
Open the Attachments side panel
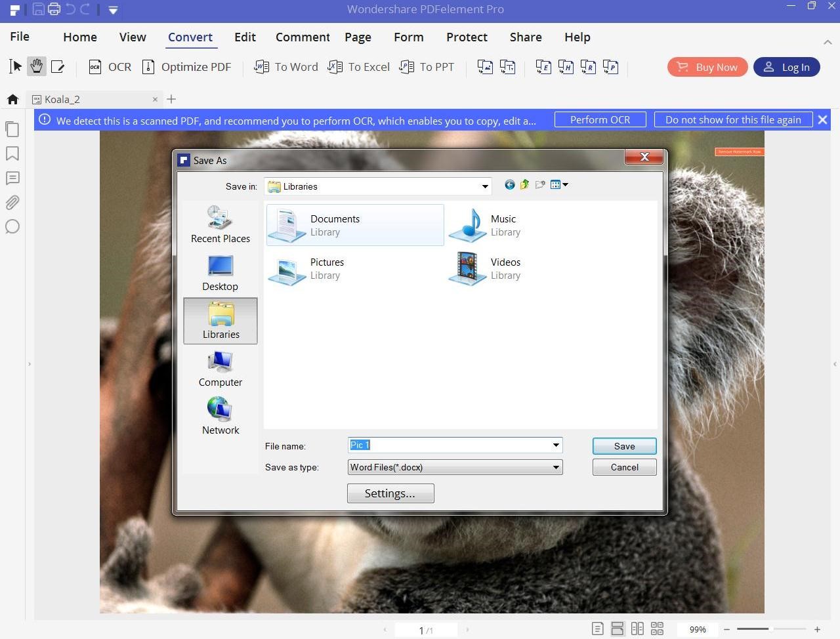click(x=12, y=202)
